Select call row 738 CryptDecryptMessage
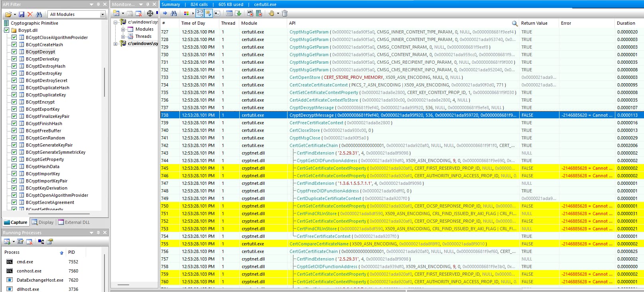The width and height of the screenshot is (644, 292). (402, 115)
